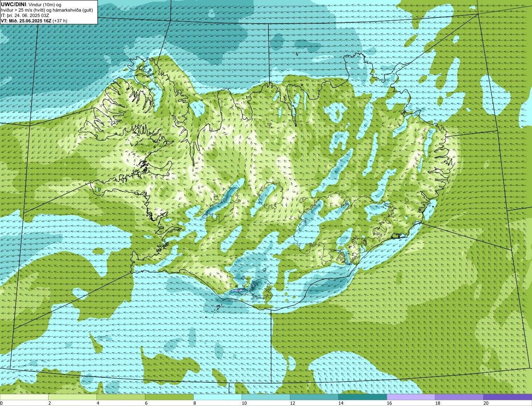Screen dimensions: 532x406
Task: Click the 8–10 m/s light cyan legend swatch
Action: point(218,397)
